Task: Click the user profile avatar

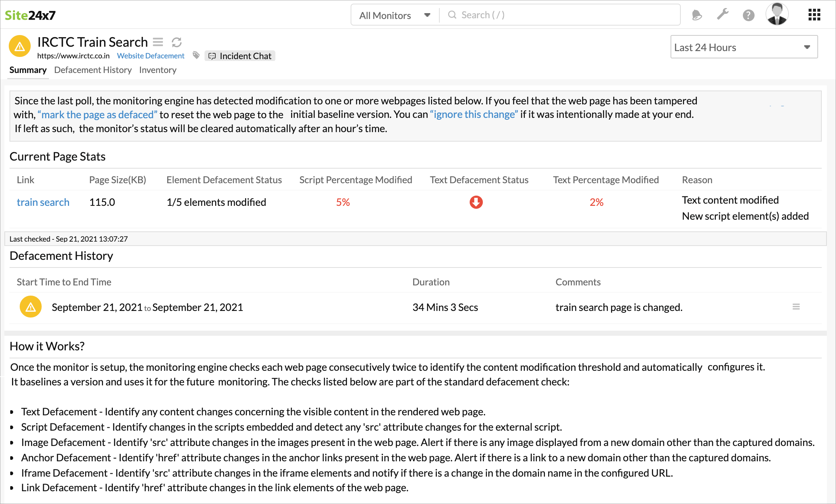Action: click(x=777, y=14)
